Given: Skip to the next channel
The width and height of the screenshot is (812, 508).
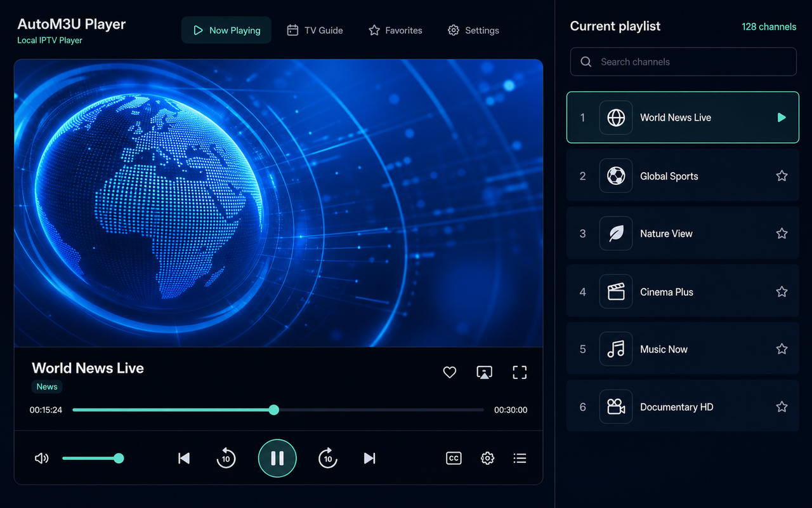Looking at the screenshot, I should pyautogui.click(x=370, y=458).
